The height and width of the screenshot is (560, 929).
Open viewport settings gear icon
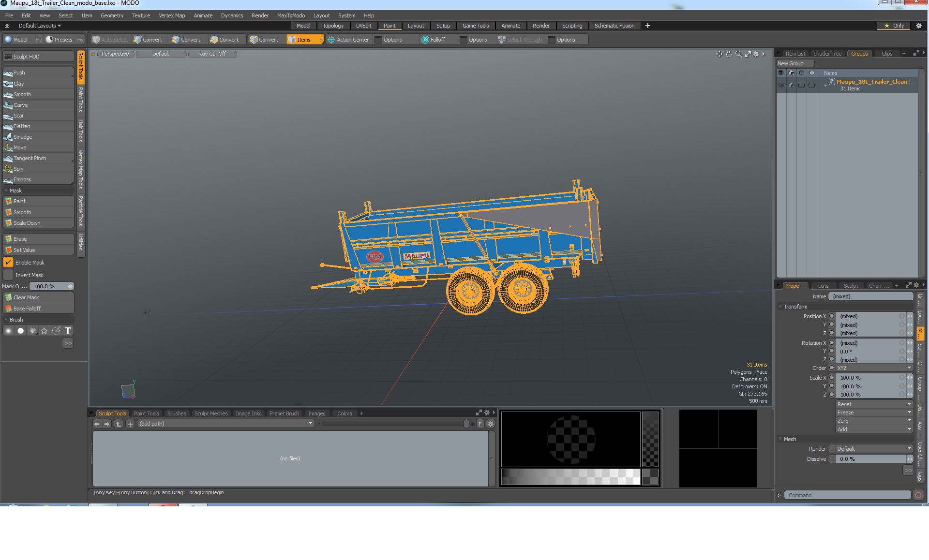[756, 54]
